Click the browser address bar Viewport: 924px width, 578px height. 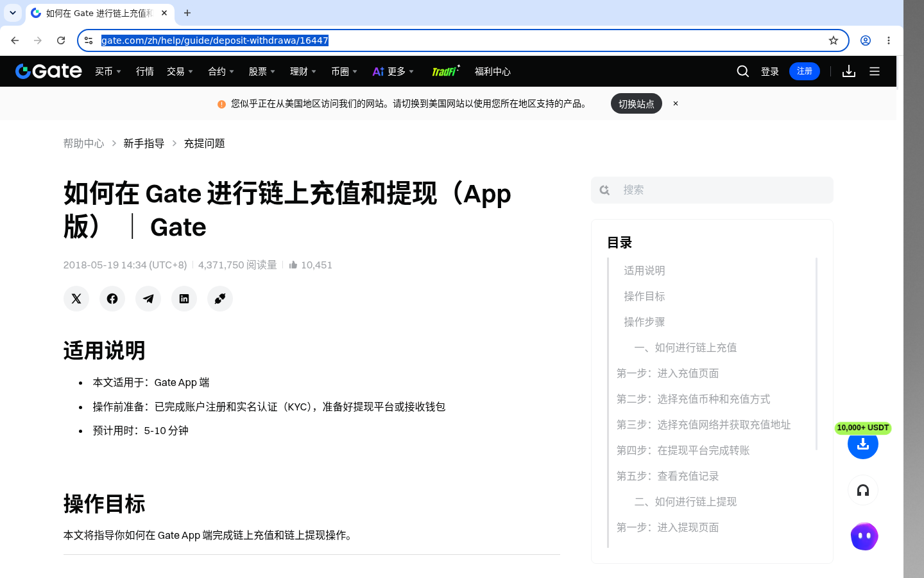tap(462, 40)
